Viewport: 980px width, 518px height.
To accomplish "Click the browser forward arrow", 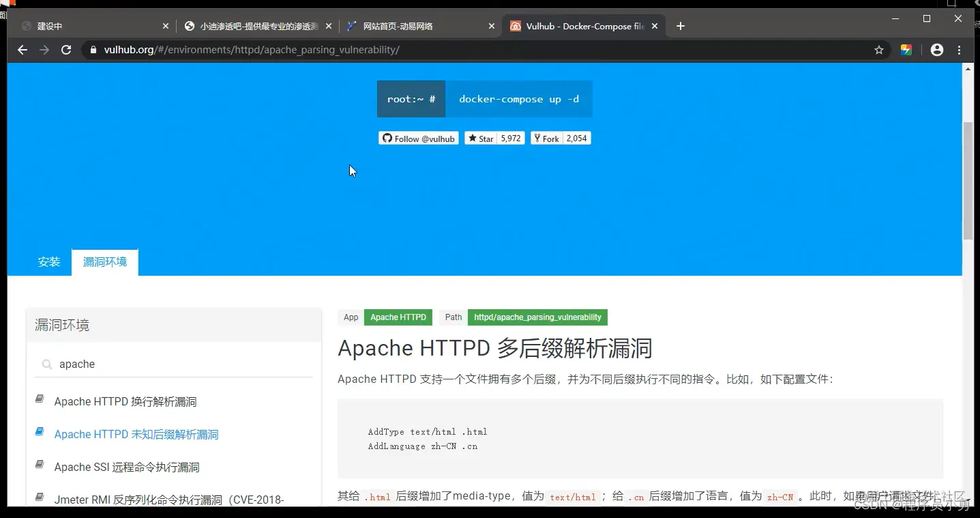I will pyautogui.click(x=44, y=50).
